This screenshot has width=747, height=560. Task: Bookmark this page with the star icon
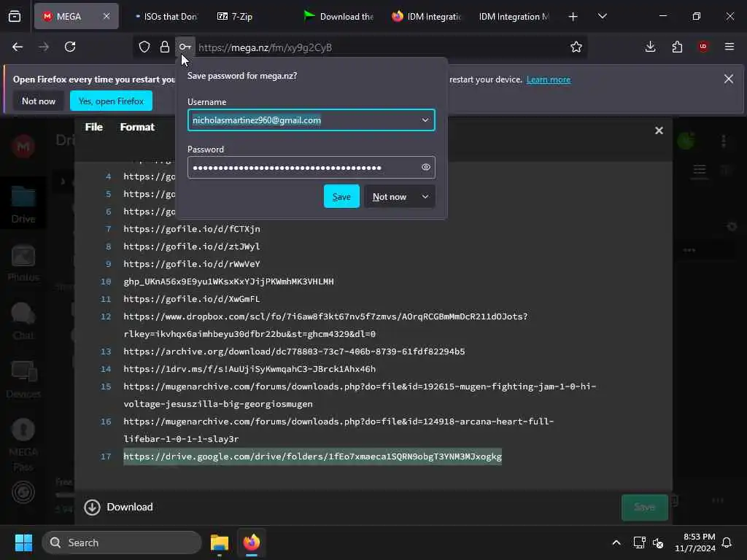point(576,47)
